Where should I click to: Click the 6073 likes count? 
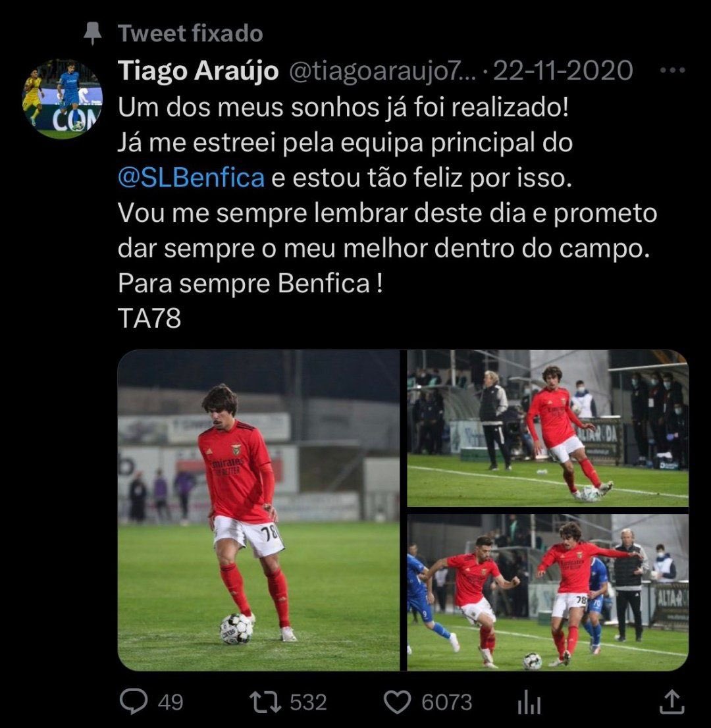[x=447, y=702]
